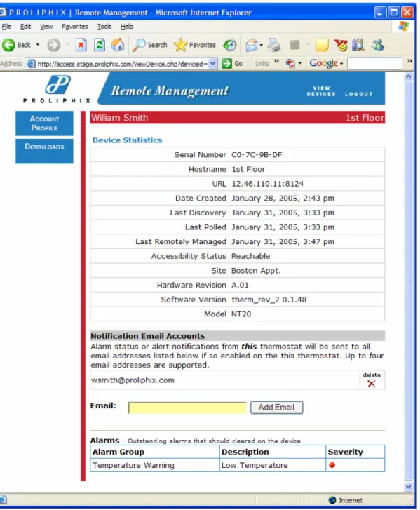Click the History icon in toolbar
The width and height of the screenshot is (420, 510).
(x=230, y=45)
